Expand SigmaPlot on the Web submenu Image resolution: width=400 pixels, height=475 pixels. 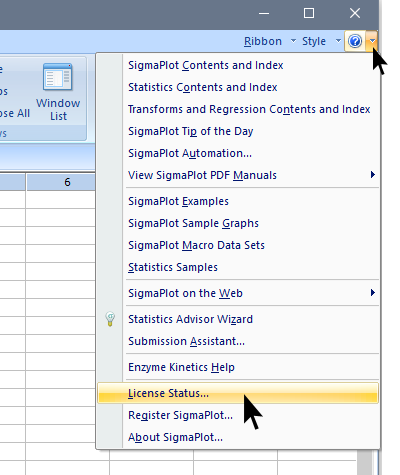pyautogui.click(x=238, y=293)
